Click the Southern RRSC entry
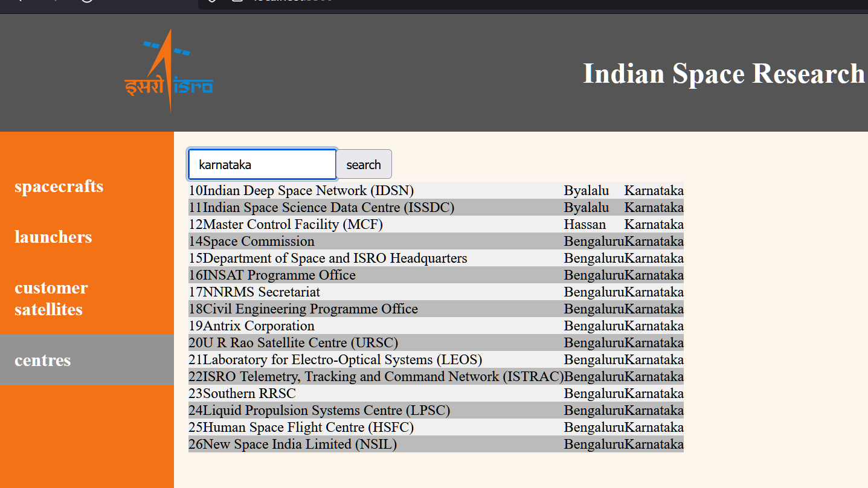 [249, 393]
